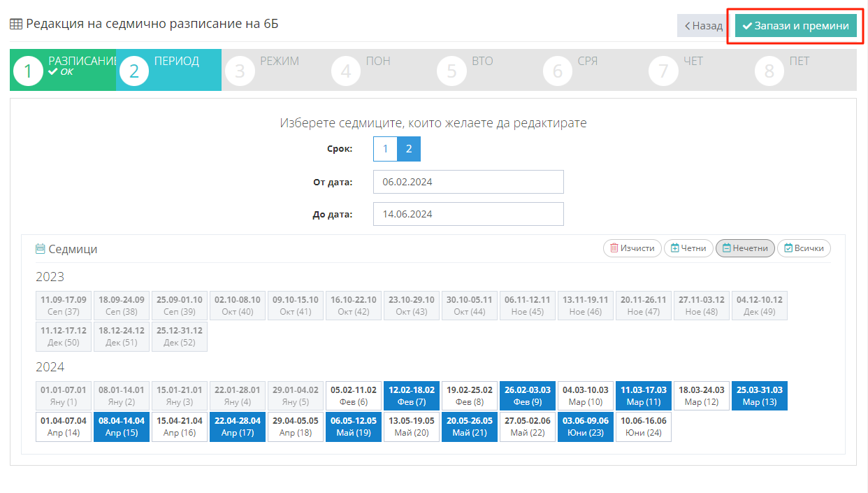The width and height of the screenshot is (868, 493).
Task: Jump to step 4 ПОН tab
Action: coord(380,70)
